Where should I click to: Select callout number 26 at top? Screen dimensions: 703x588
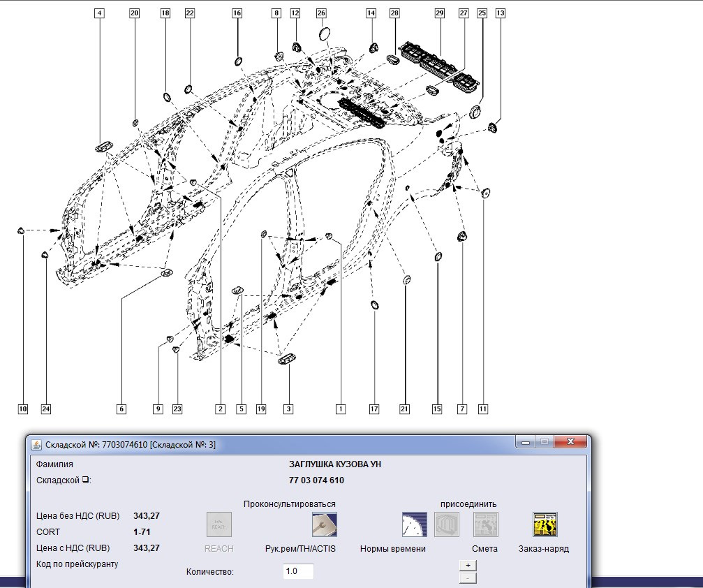pyautogui.click(x=321, y=13)
